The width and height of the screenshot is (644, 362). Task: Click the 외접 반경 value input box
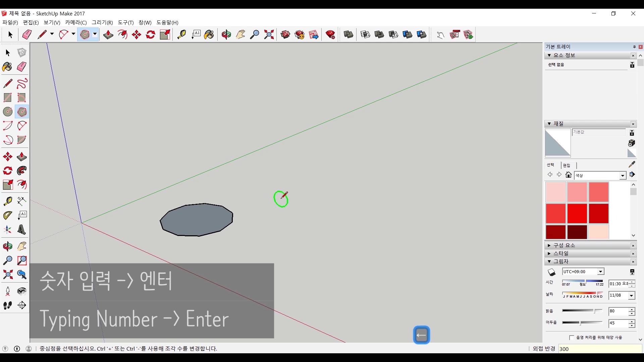coord(600,349)
